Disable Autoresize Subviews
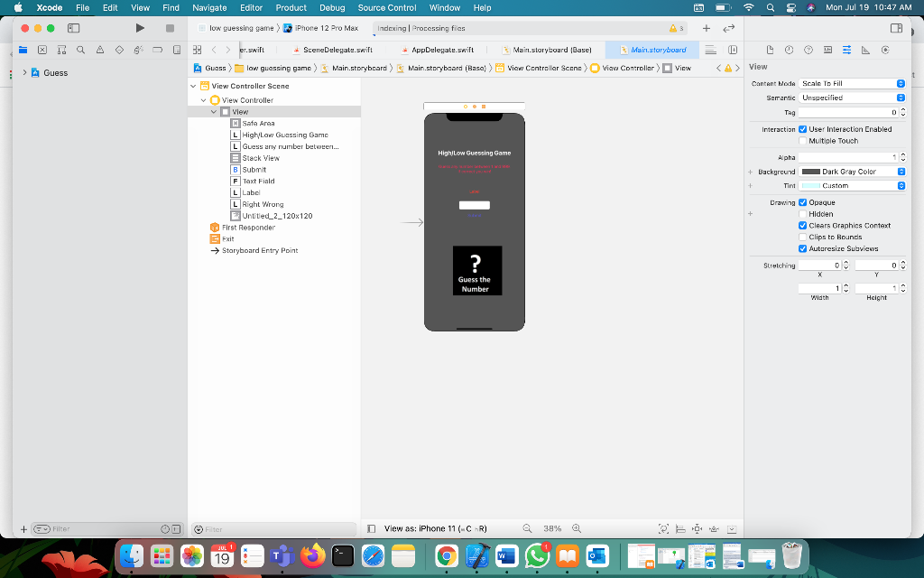Image resolution: width=924 pixels, height=578 pixels. [x=802, y=248]
